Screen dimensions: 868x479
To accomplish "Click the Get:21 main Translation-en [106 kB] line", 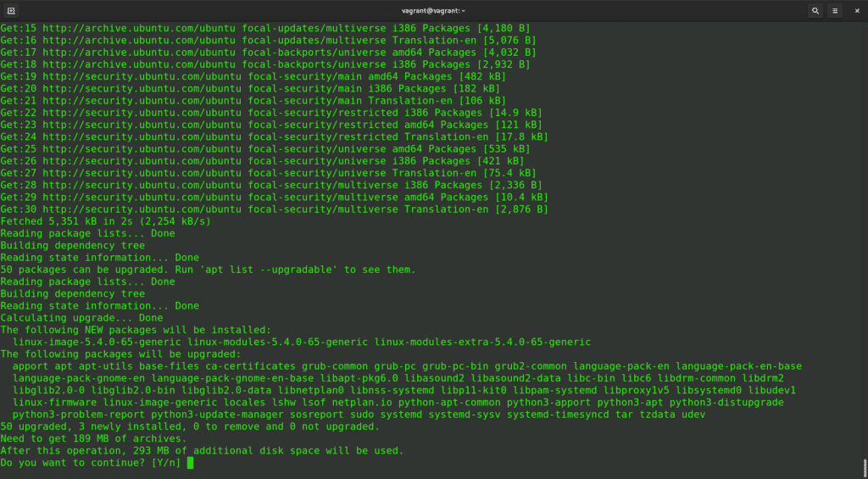I will (x=253, y=101).
